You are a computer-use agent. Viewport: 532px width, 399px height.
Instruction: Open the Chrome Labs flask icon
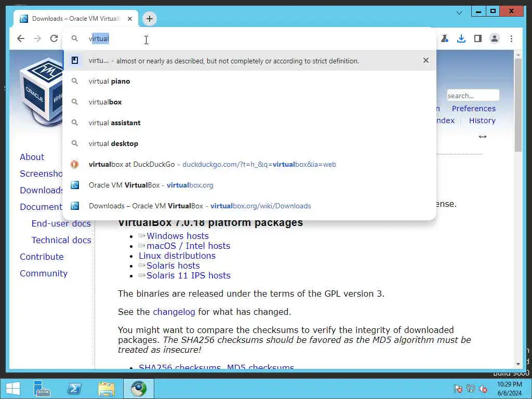pyautogui.click(x=445, y=38)
